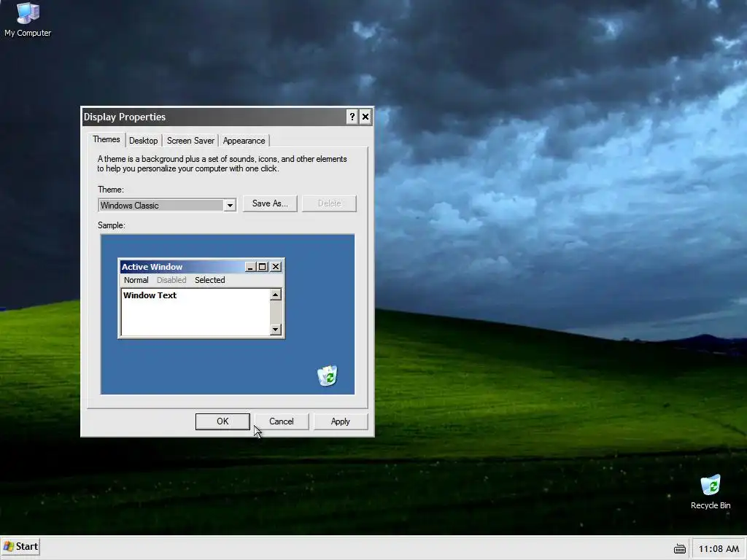
Task: Click the Active Window sample title bar
Action: [201, 267]
